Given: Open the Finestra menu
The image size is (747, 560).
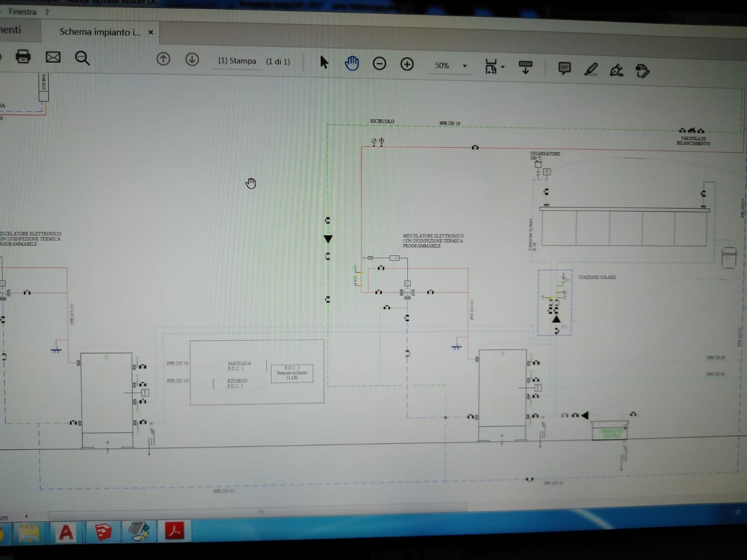Looking at the screenshot, I should pos(22,12).
